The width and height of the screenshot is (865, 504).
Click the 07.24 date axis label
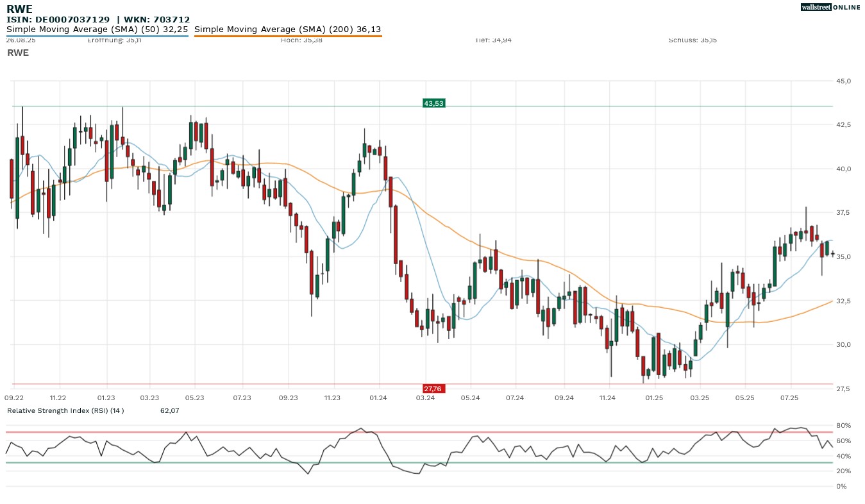pyautogui.click(x=515, y=398)
